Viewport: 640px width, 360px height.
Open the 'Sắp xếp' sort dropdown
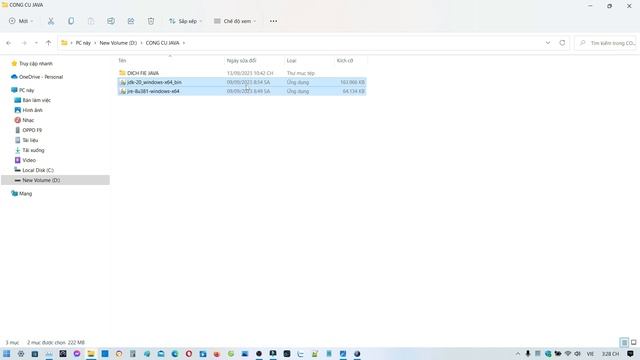[186, 21]
